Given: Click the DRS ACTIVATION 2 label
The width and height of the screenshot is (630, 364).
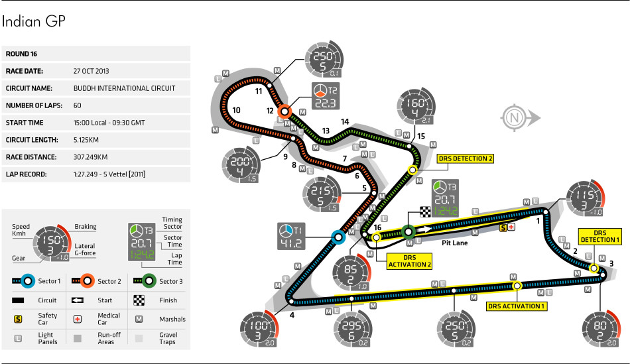Looking at the screenshot, I should [409, 261].
